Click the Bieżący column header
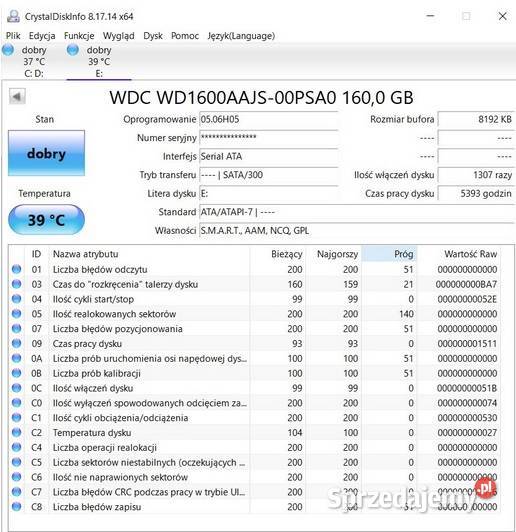Viewport: 516px width, 532px height. (278, 254)
